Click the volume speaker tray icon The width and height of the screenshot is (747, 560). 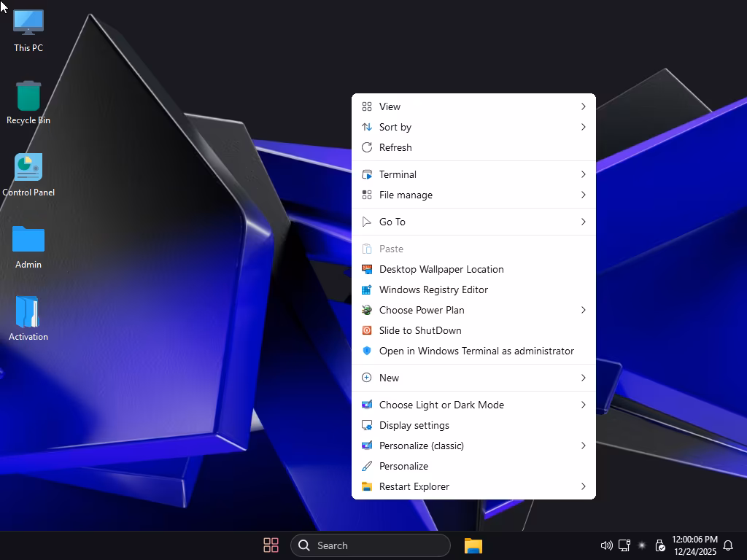tap(606, 545)
